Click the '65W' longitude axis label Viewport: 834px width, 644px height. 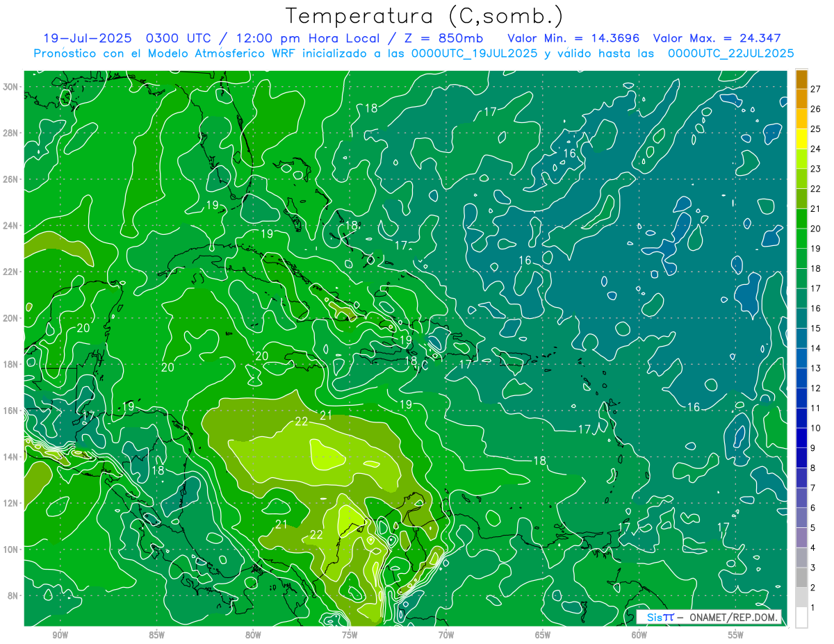pos(543,635)
